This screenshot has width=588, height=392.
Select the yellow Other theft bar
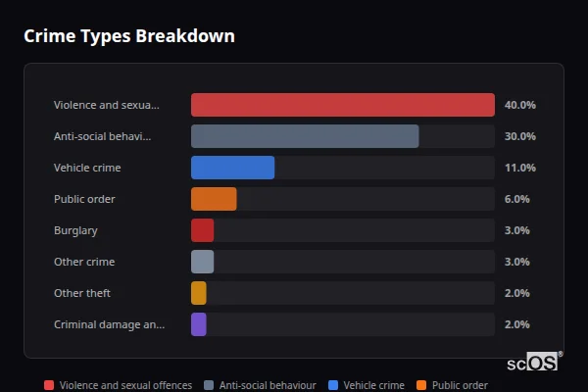point(199,293)
